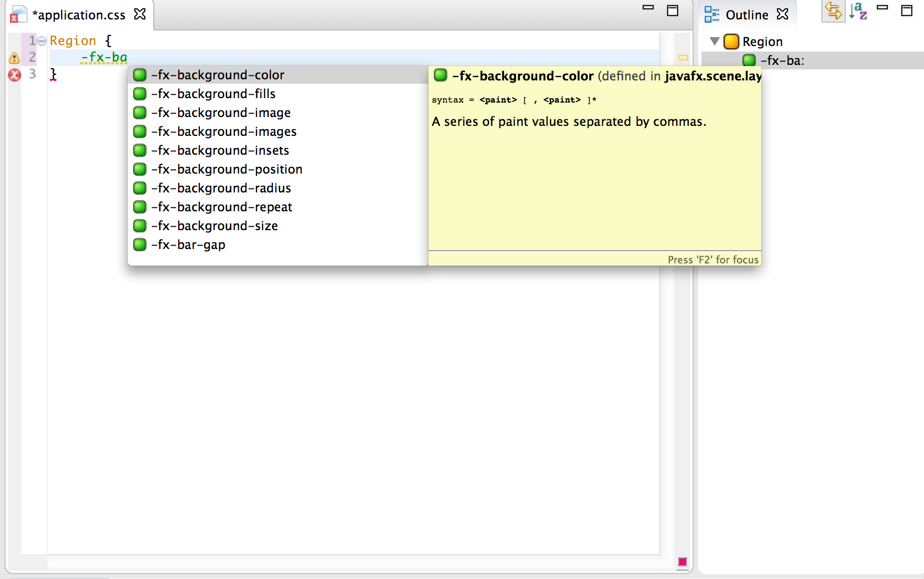Pick -fx-bar-gap from the completion list
The width and height of the screenshot is (924, 579).
tap(188, 245)
